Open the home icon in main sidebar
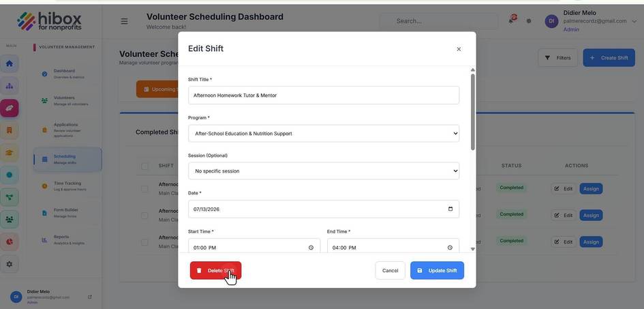Screen dimensions: 644x309 10,63
